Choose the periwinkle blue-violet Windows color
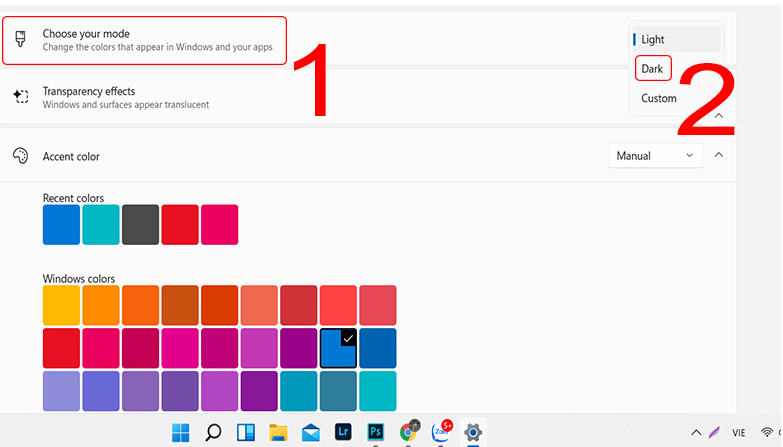The image size is (783, 447). pyautogui.click(x=101, y=391)
